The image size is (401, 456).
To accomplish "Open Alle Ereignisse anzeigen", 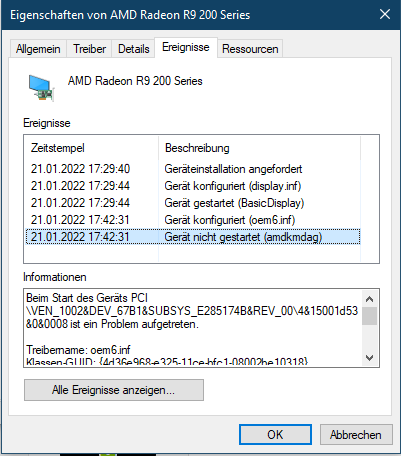I will click(x=114, y=390).
